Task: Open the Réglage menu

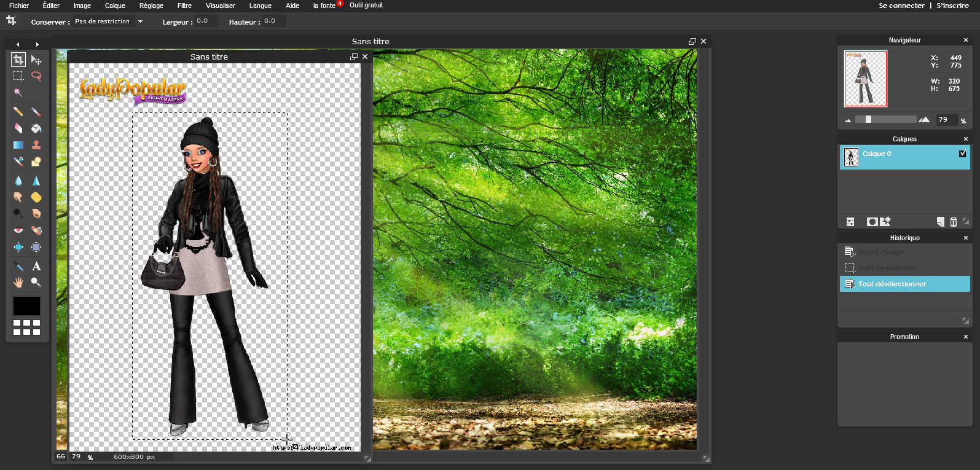Action: (151, 6)
